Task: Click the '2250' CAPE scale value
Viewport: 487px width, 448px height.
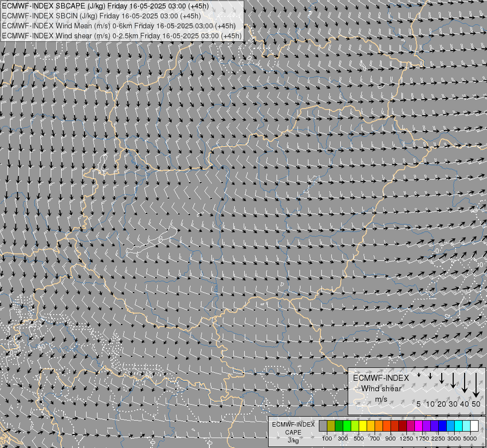Action: tap(438, 439)
